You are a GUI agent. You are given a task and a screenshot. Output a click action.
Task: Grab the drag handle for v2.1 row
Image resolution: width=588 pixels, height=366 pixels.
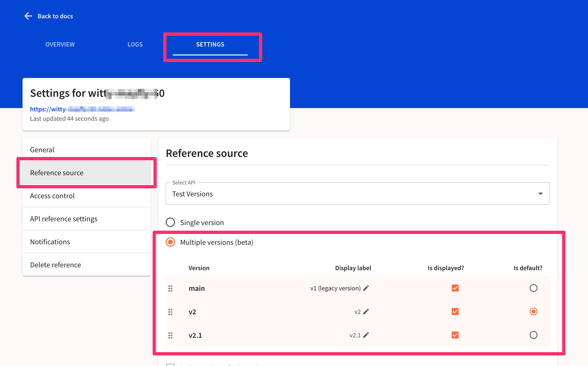click(170, 335)
